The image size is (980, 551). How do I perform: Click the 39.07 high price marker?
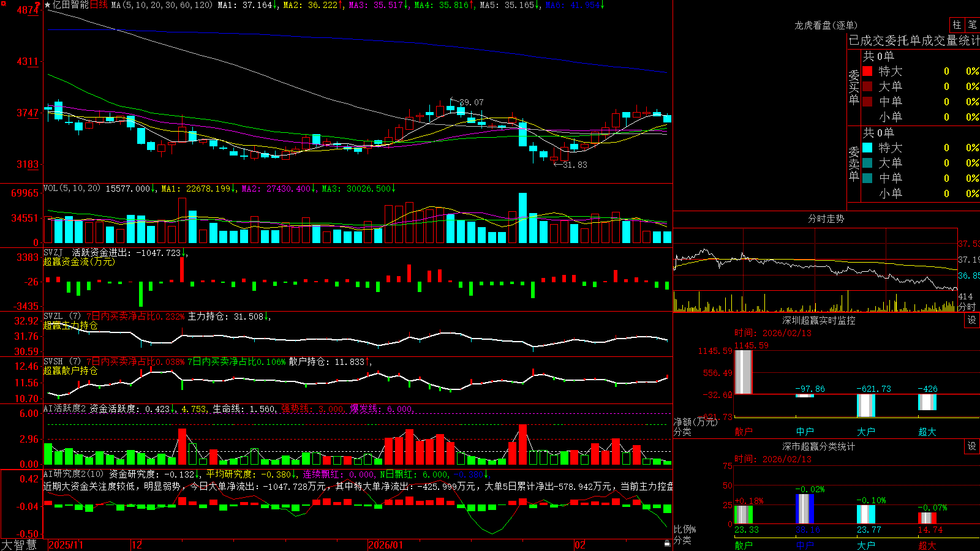click(471, 102)
